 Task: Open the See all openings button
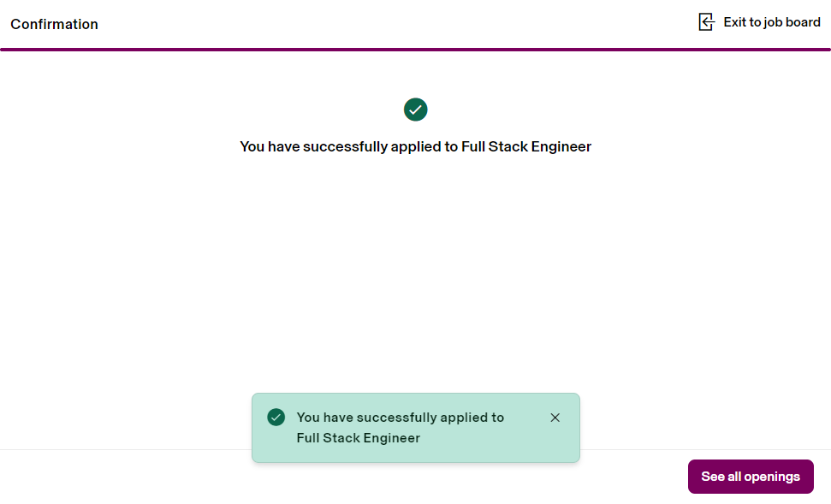[x=751, y=477]
